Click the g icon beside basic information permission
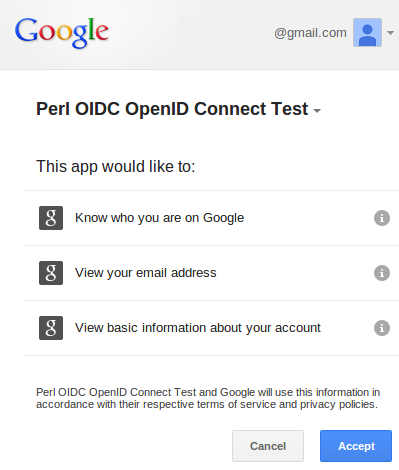The width and height of the screenshot is (399, 470). [x=51, y=328]
